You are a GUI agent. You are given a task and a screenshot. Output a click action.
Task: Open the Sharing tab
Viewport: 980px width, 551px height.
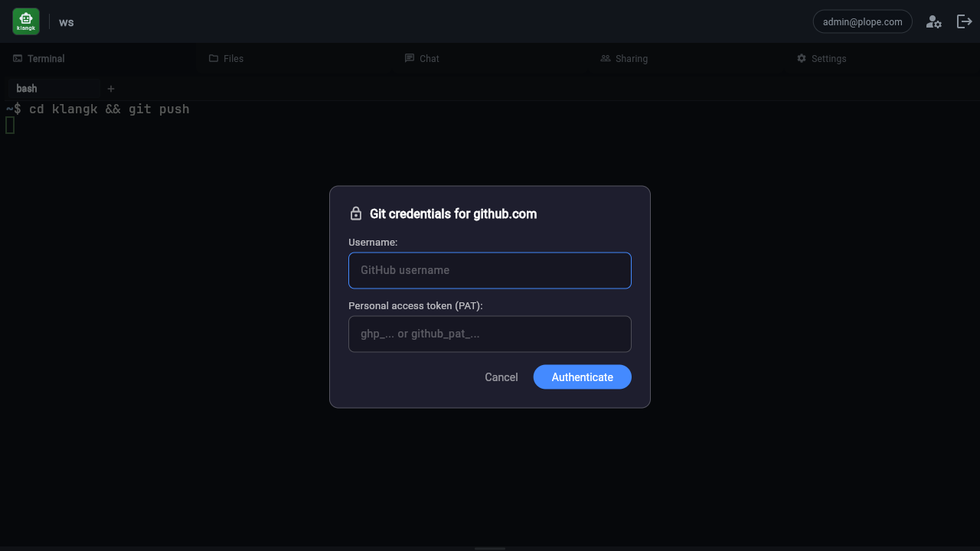coord(686,58)
